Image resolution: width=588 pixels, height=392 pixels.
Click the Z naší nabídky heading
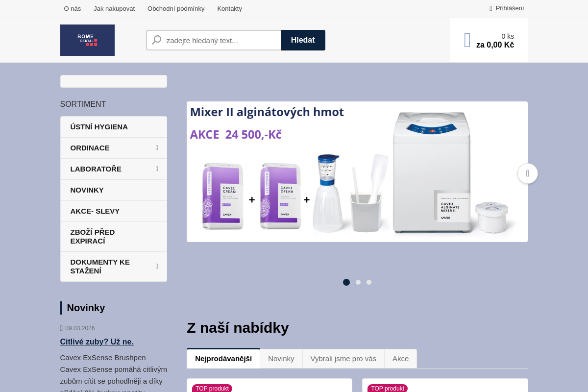(238, 327)
